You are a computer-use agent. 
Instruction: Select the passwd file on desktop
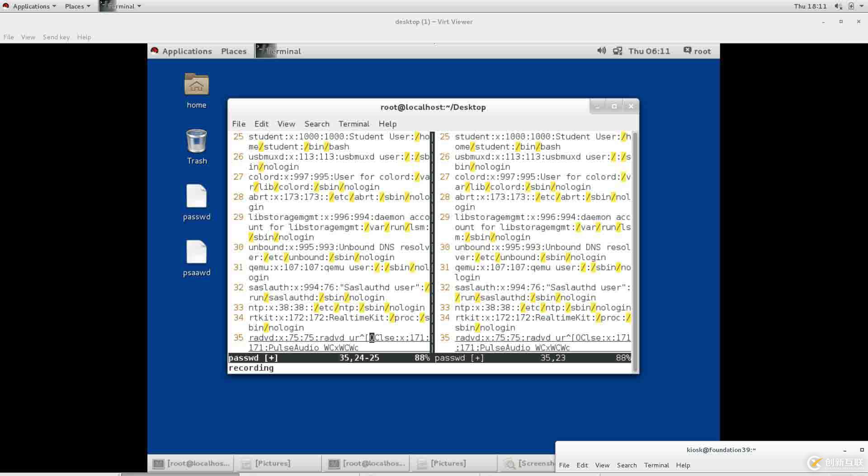(196, 197)
